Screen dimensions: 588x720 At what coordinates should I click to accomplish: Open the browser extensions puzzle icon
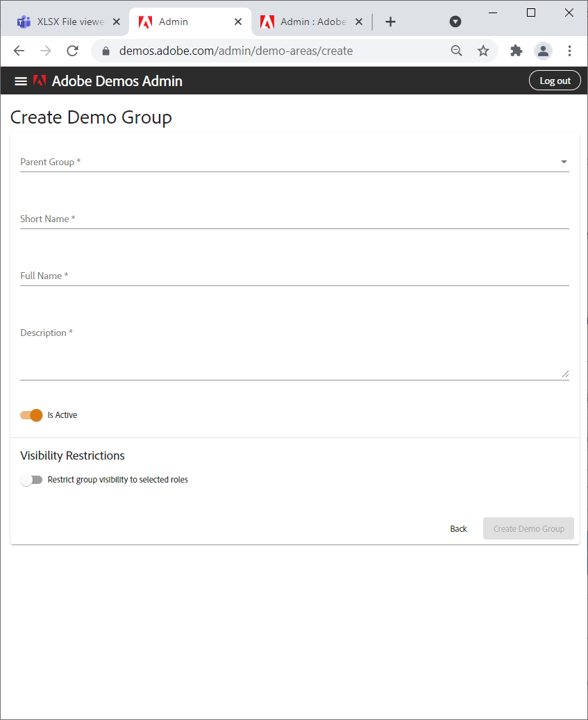(x=516, y=51)
